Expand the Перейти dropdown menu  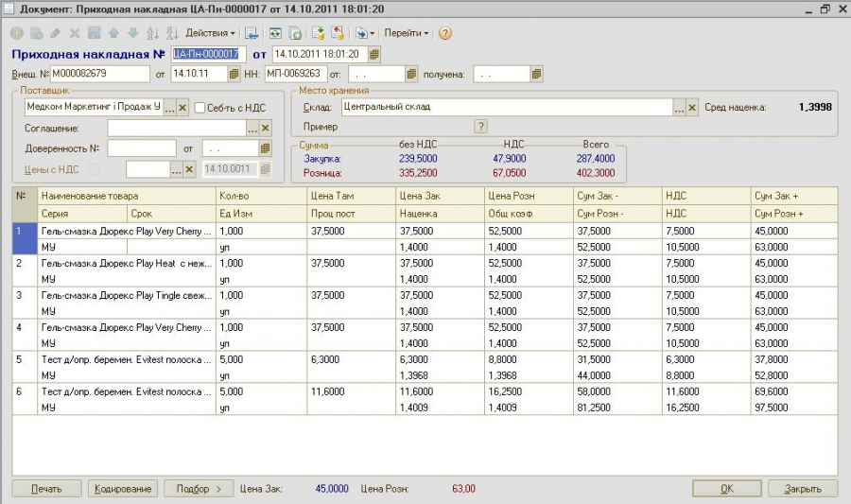[406, 33]
